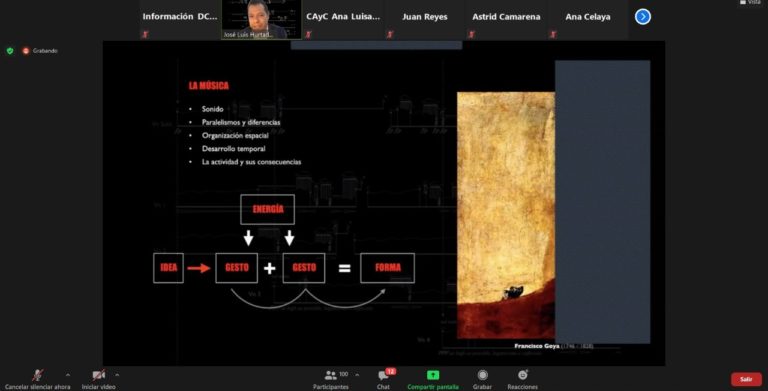Screen dimensions: 768x391
Task: Click LA MÚSICA slide heading
Action: click(x=209, y=86)
